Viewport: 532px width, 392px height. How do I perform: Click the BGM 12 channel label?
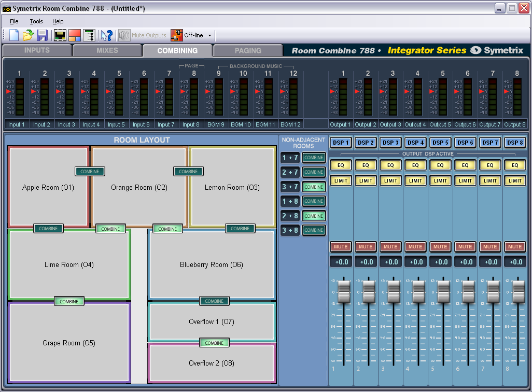coord(290,124)
